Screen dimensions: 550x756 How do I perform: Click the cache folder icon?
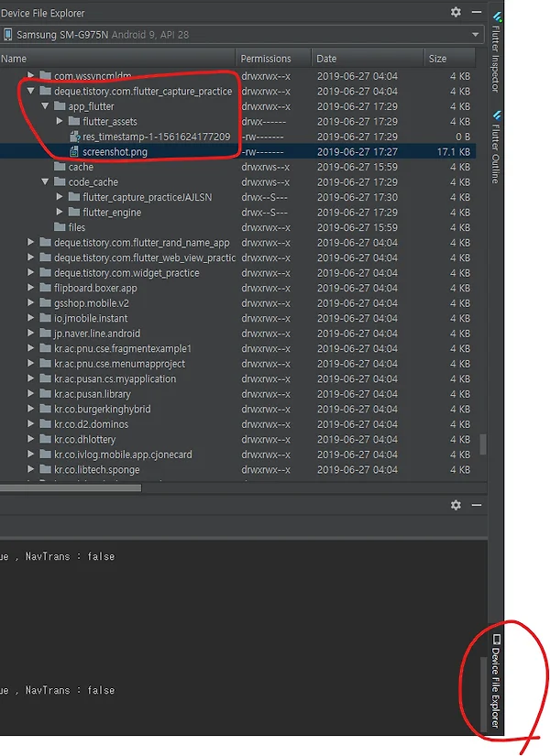pos(60,167)
